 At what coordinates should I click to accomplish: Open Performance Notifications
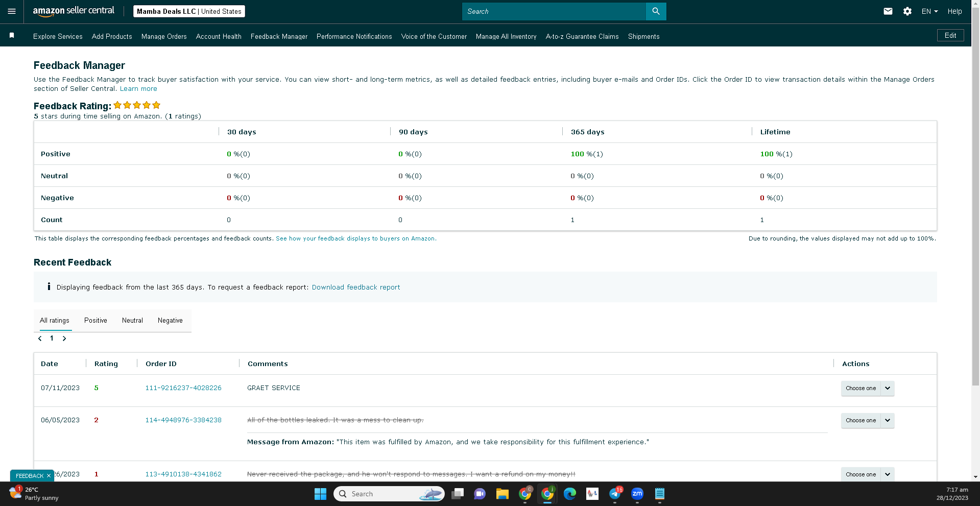354,36
